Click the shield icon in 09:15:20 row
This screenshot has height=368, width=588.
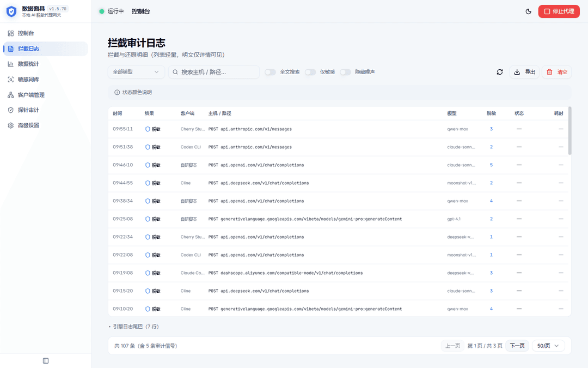click(148, 291)
